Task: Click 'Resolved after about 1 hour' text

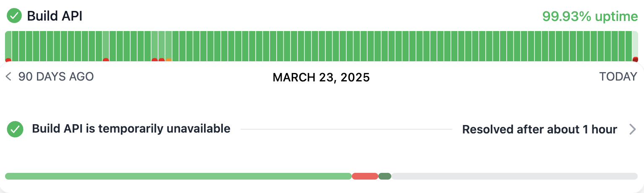Action: point(539,130)
